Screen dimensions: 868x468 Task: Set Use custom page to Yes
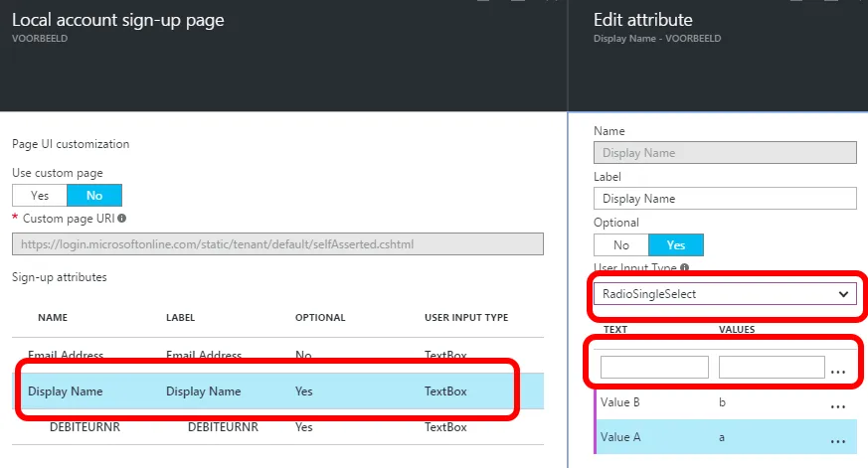[40, 196]
